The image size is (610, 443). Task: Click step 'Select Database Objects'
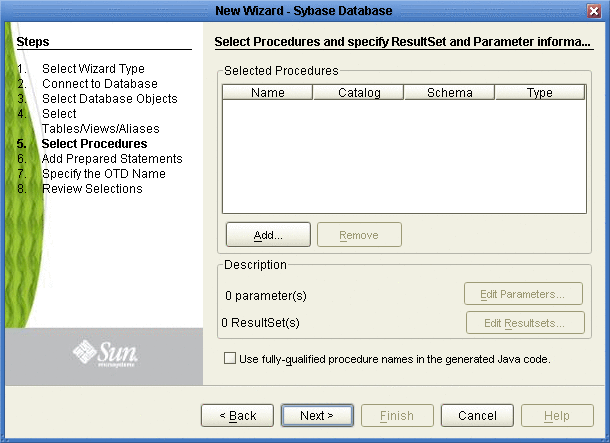(x=110, y=98)
